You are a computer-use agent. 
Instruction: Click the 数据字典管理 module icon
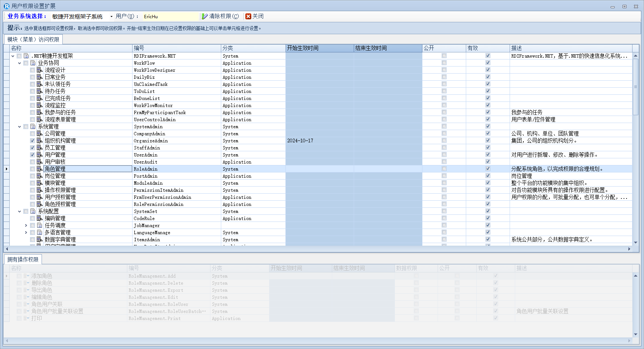39,239
